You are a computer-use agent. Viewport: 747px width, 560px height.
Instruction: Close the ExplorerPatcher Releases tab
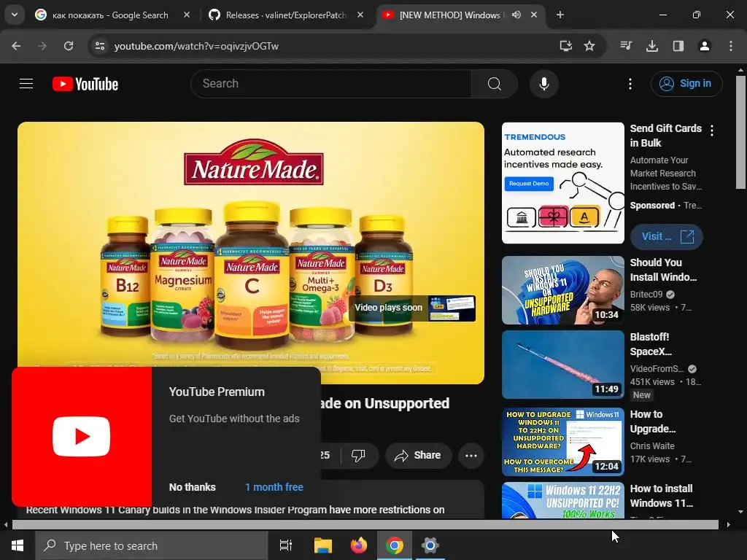(360, 15)
